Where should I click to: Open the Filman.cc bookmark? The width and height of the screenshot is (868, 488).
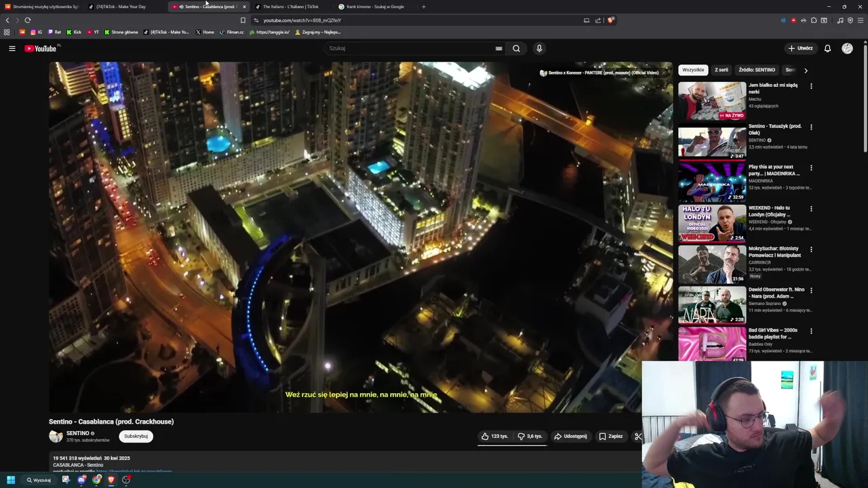coord(231,32)
